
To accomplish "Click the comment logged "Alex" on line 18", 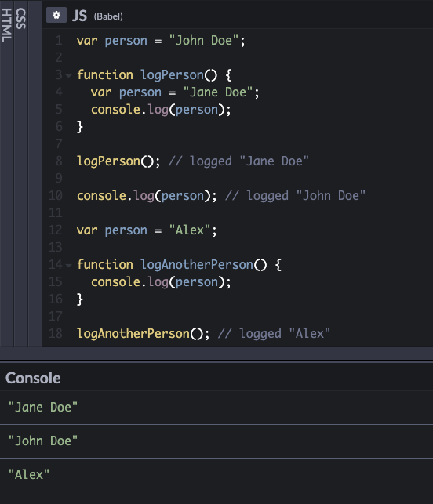I will point(274,334).
